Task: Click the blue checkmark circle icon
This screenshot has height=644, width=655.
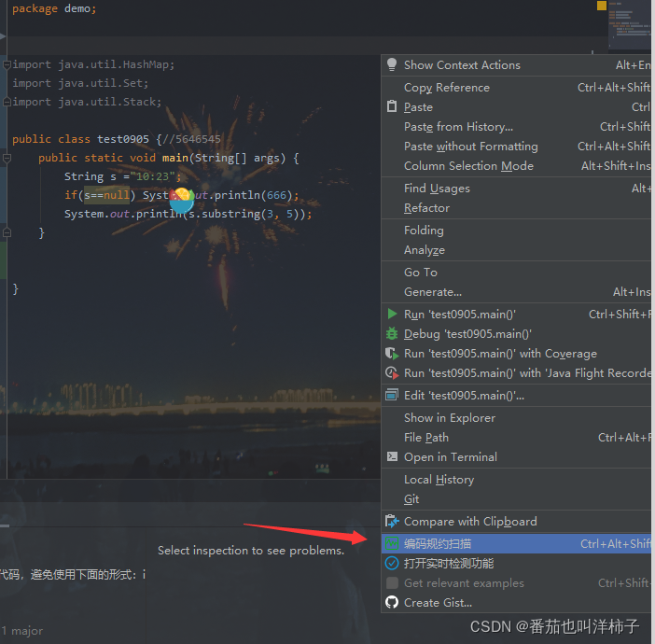Action: tap(392, 563)
